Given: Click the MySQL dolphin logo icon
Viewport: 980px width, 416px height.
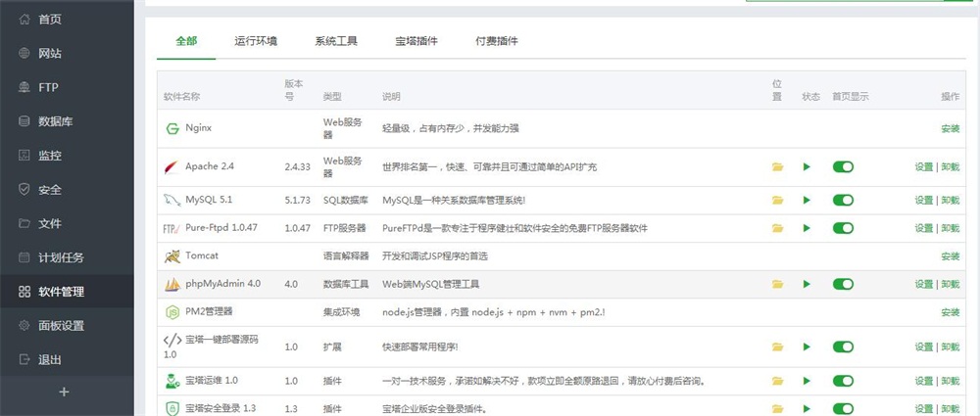Looking at the screenshot, I should click(x=171, y=200).
